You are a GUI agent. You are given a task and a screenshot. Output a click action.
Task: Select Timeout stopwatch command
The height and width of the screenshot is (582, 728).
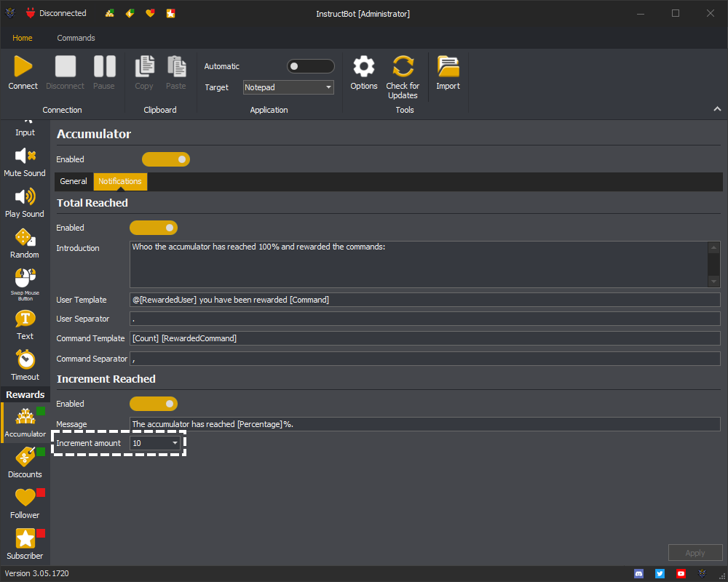point(25,366)
